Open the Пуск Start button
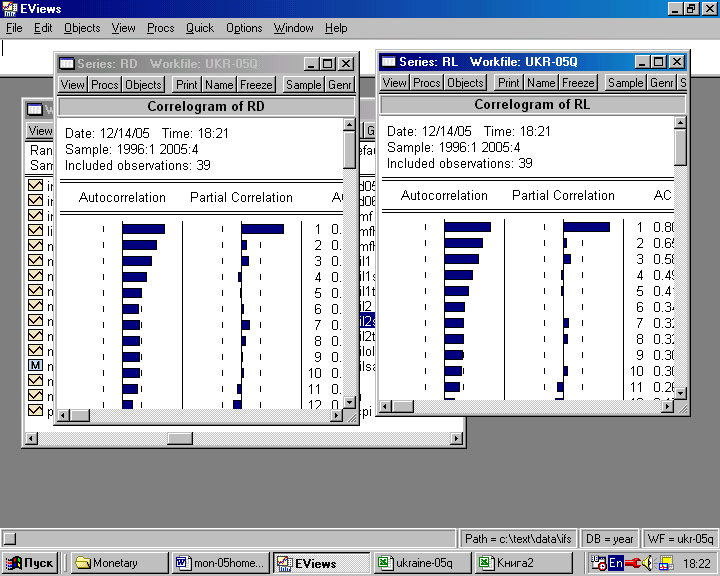 pyautogui.click(x=30, y=563)
